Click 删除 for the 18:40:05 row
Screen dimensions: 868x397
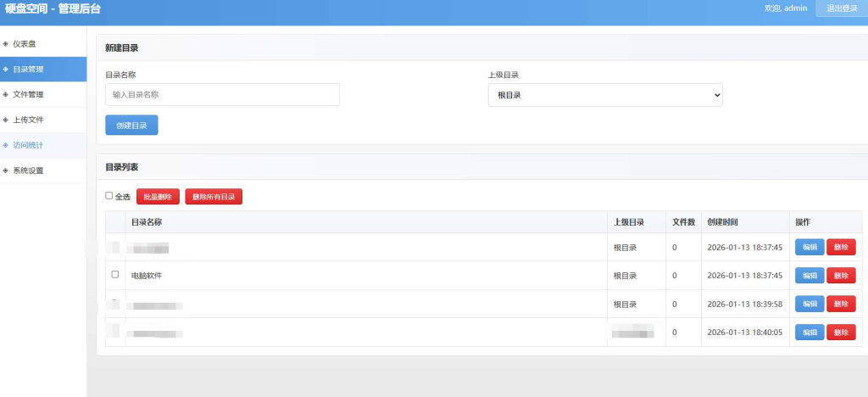click(841, 333)
